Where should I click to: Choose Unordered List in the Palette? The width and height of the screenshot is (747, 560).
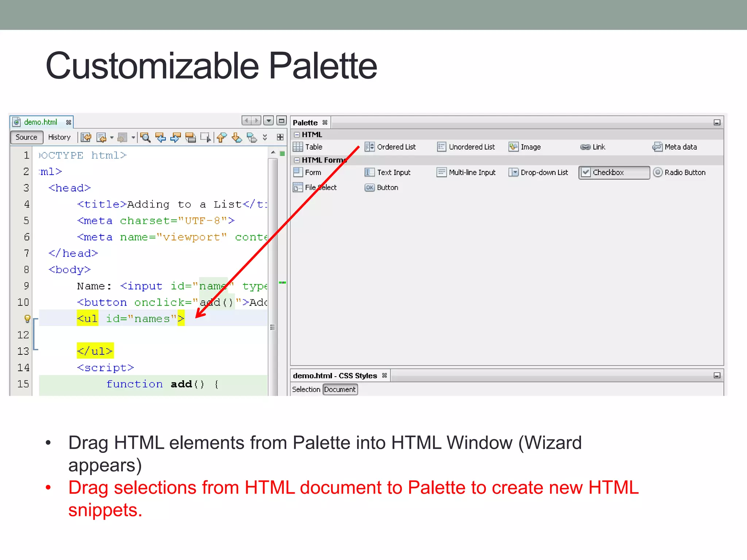466,147
